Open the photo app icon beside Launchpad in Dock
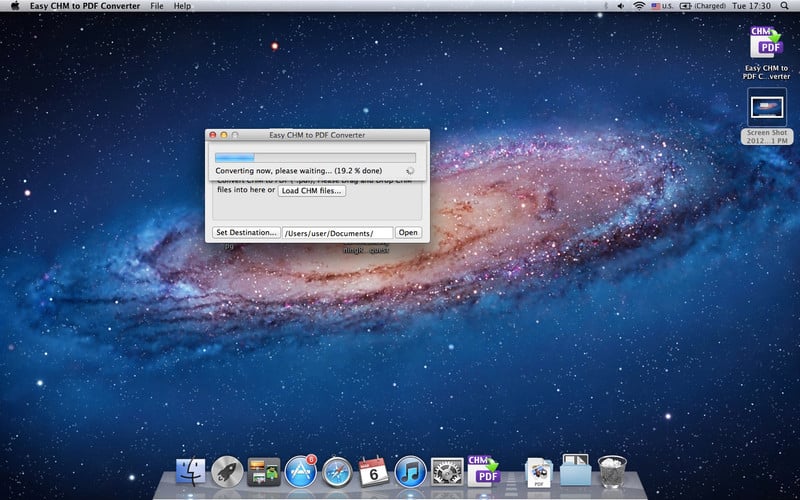Screen dimensions: 800x500 (x=264, y=471)
